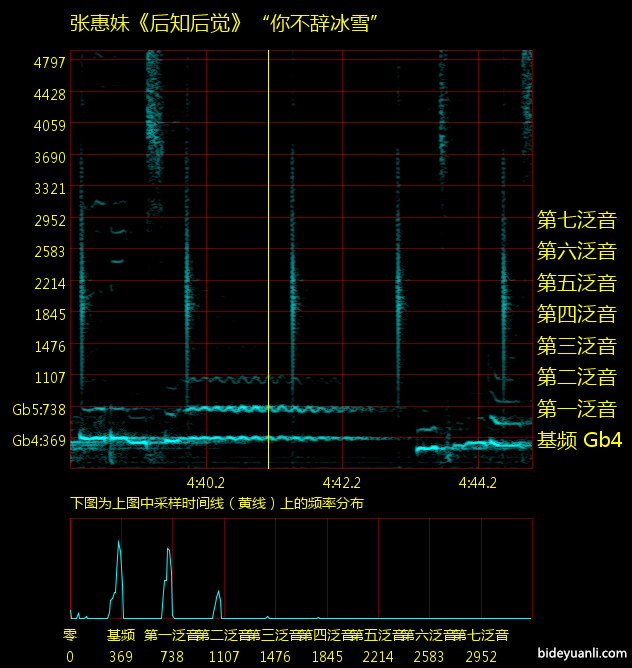This screenshot has height=668, width=632.
Task: Click the lyric text "你不辞冰雪"
Action: 324,24
